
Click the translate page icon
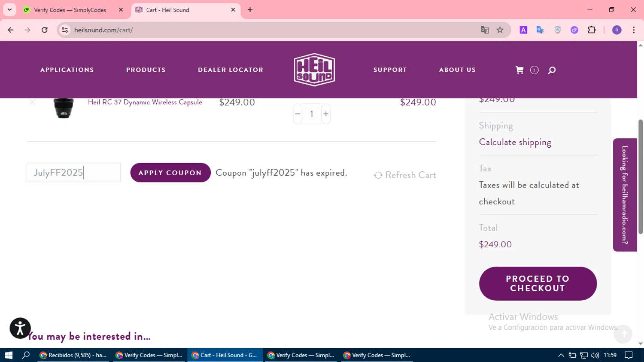pos(485,30)
